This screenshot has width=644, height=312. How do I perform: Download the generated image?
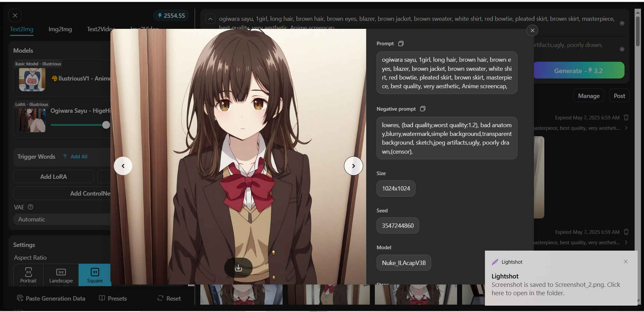[238, 268]
